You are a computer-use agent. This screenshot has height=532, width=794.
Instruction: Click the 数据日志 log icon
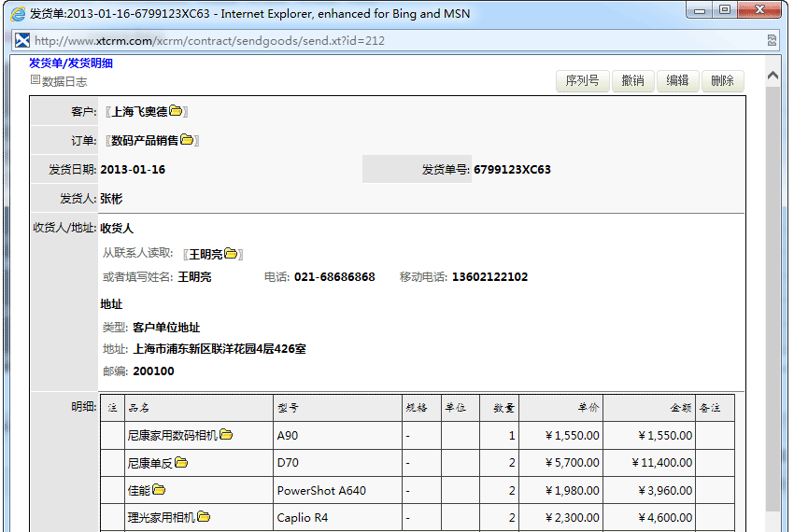click(x=35, y=79)
